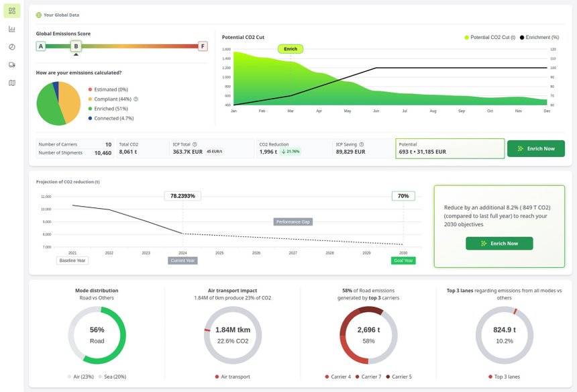
Task: Click the globe icon by Your Global Data
Action: pos(39,15)
